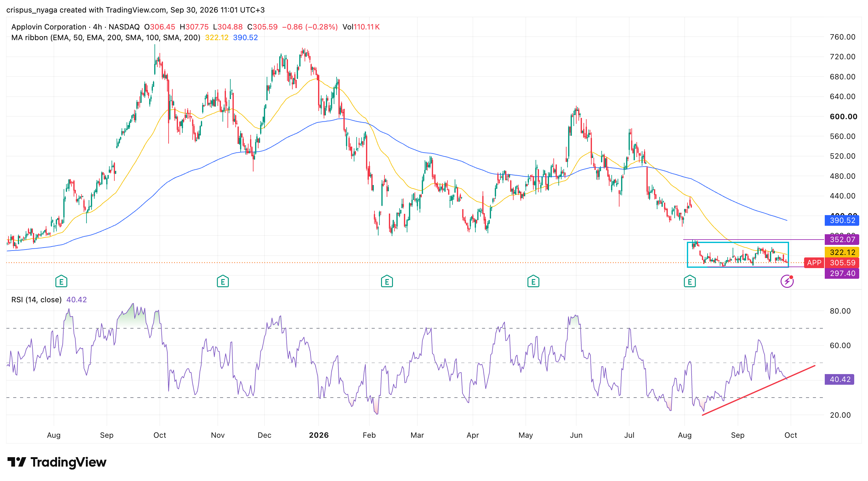Click the 480.00 price axis label
The height and width of the screenshot is (481, 868).
coord(842,176)
